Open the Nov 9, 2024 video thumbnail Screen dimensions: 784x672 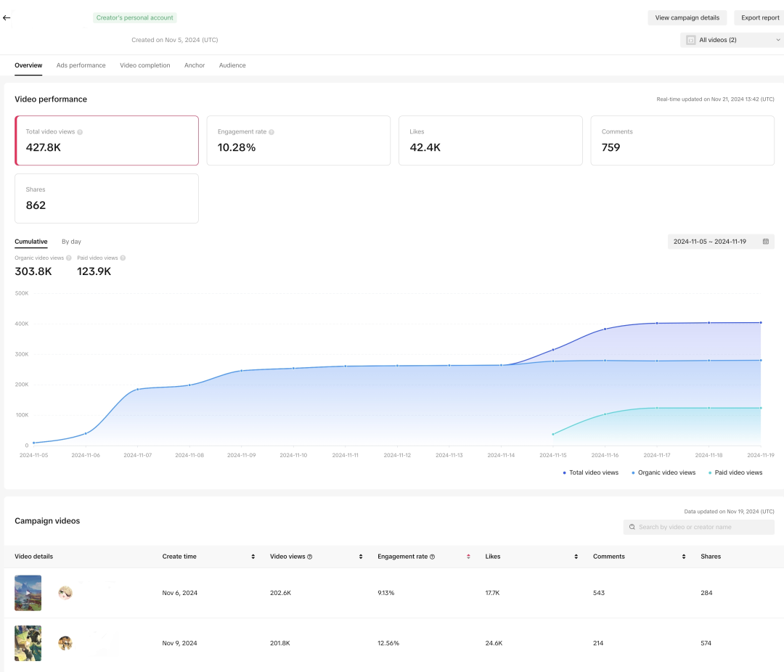click(28, 644)
